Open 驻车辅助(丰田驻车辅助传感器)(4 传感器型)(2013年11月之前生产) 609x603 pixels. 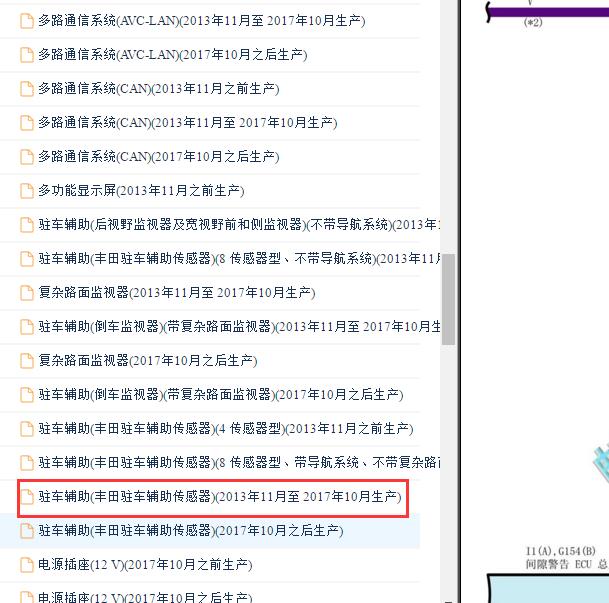click(226, 429)
